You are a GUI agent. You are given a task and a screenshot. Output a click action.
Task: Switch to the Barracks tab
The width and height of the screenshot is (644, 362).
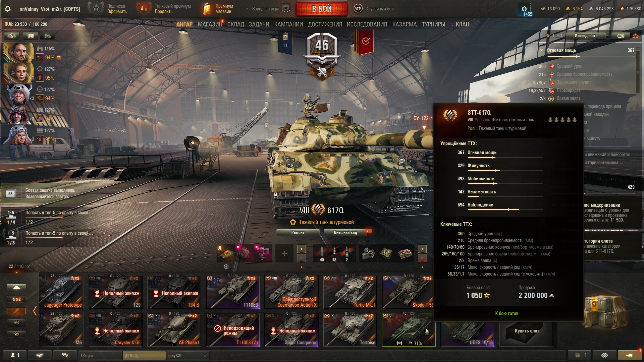(405, 24)
